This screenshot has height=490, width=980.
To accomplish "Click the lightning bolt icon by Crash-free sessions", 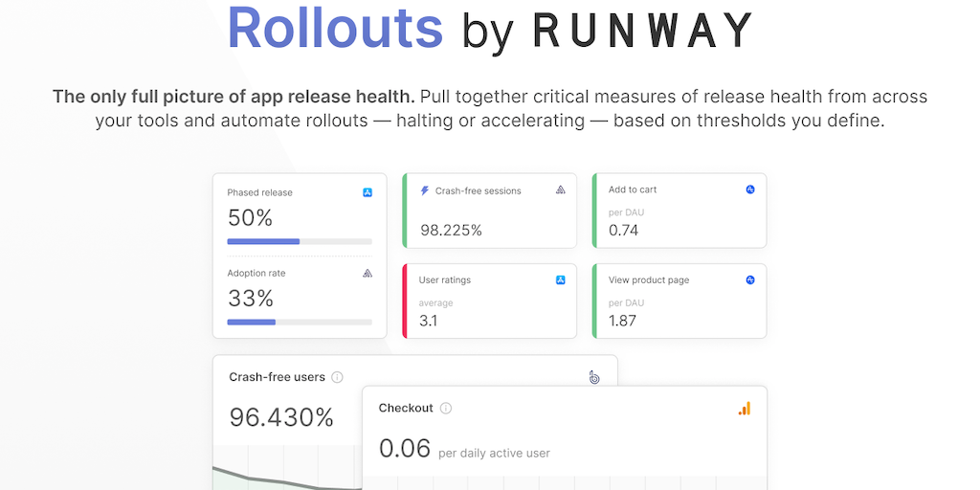I will (x=424, y=190).
